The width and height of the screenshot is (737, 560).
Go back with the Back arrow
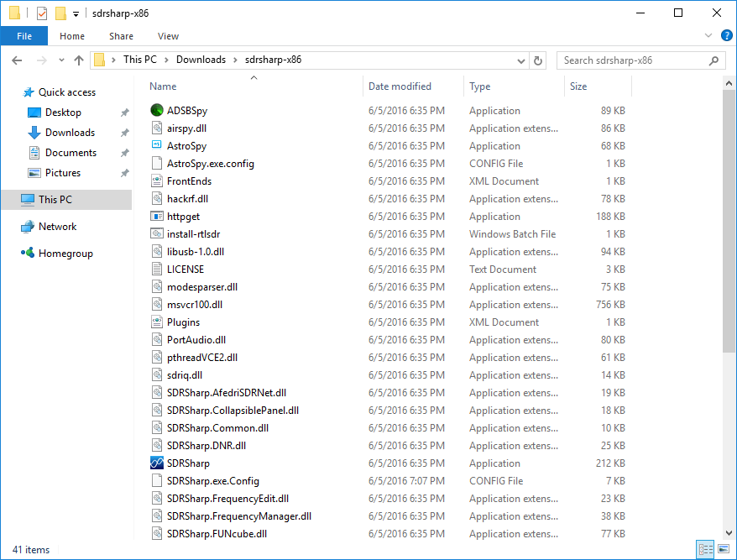[17, 60]
